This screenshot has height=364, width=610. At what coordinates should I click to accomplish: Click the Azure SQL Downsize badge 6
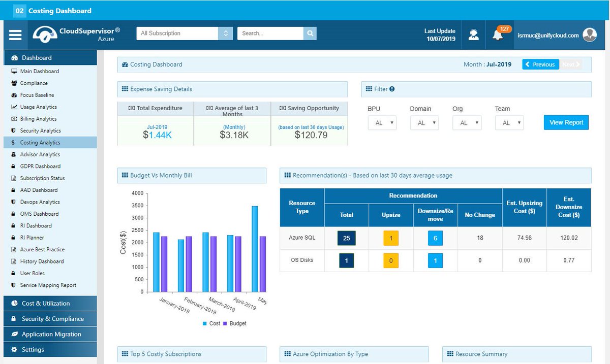point(435,238)
